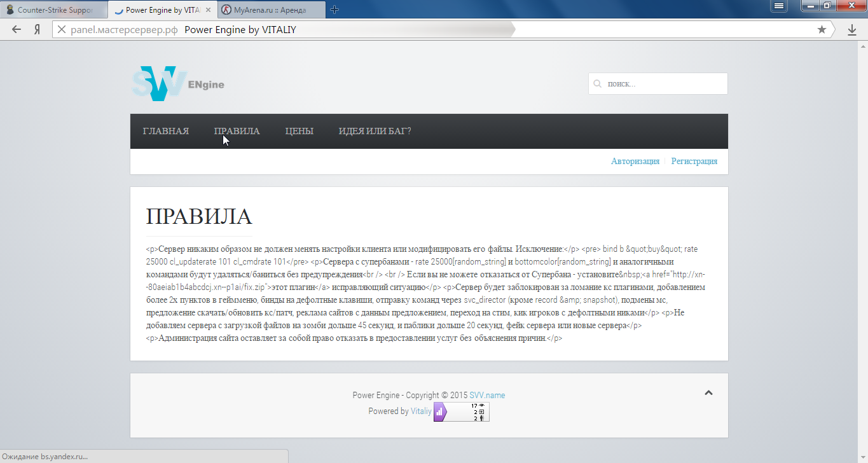Viewport: 868px width, 463px height.
Task: Open the ИДЕЯ ИЛИ БАГ? menu item
Action: tap(375, 131)
